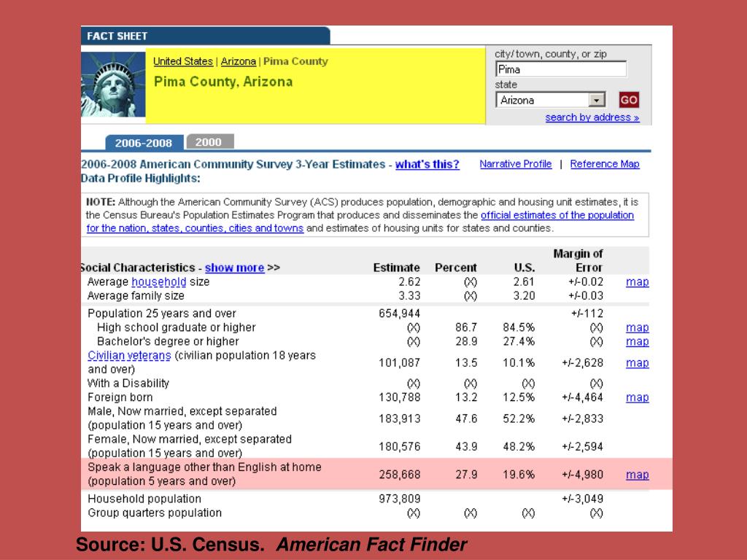Select the Source: U.S. Census caption
Viewport: 747px width, 560px height.
coord(271,544)
